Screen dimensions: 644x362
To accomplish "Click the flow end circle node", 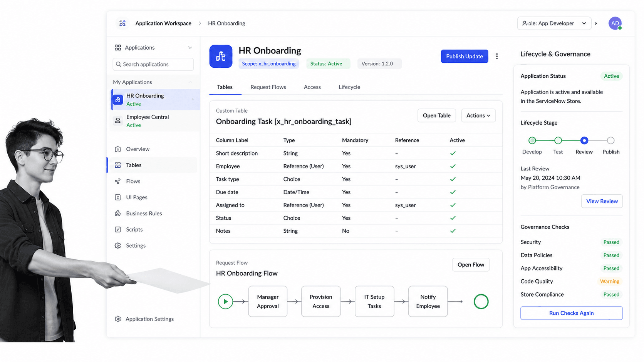I will (x=481, y=302).
